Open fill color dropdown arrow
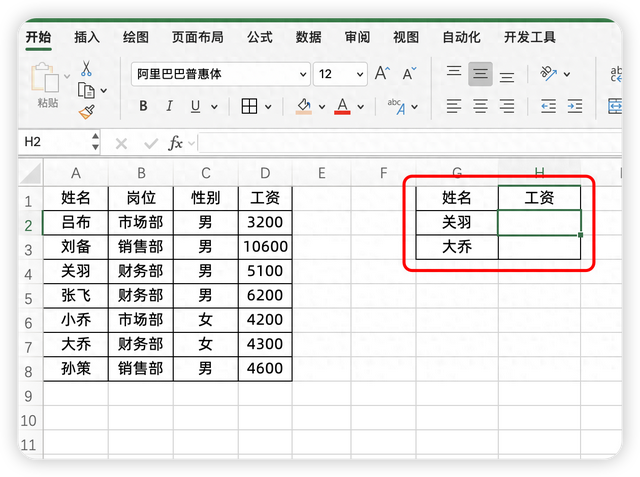Viewport: 640px width, 477px height. (322, 107)
